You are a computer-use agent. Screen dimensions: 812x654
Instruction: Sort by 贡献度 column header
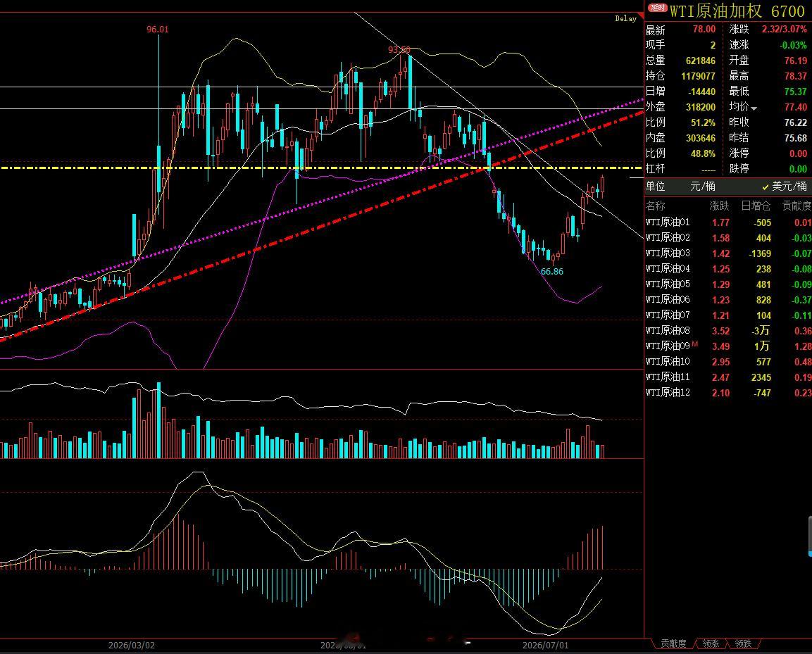(797, 206)
